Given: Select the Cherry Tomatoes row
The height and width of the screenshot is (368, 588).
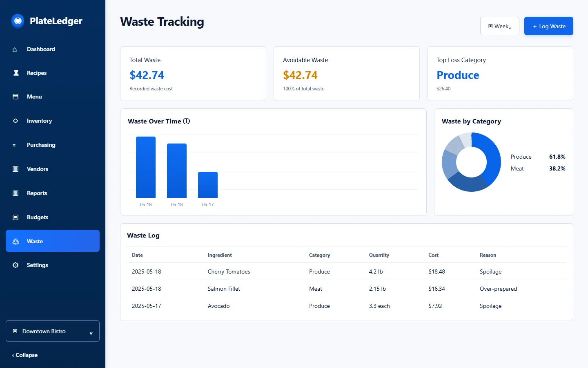Looking at the screenshot, I should [347, 272].
